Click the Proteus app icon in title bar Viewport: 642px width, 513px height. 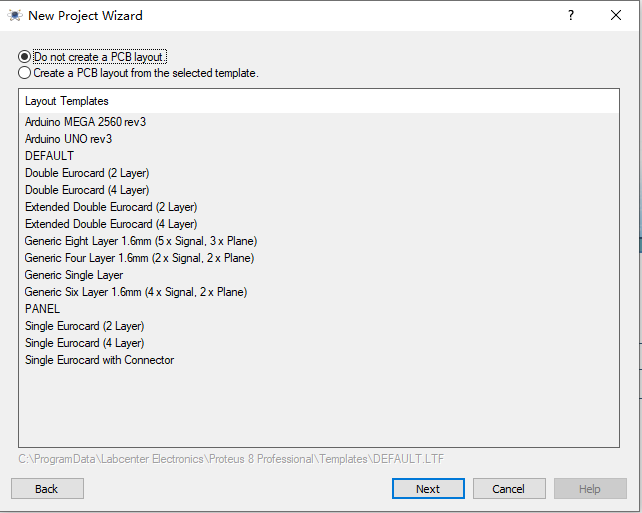click(15, 16)
